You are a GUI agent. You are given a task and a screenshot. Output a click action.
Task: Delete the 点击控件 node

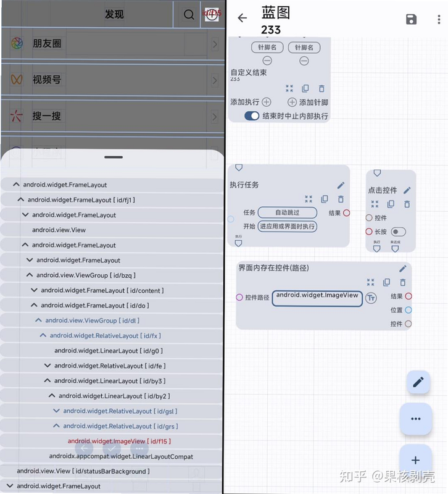(x=407, y=204)
